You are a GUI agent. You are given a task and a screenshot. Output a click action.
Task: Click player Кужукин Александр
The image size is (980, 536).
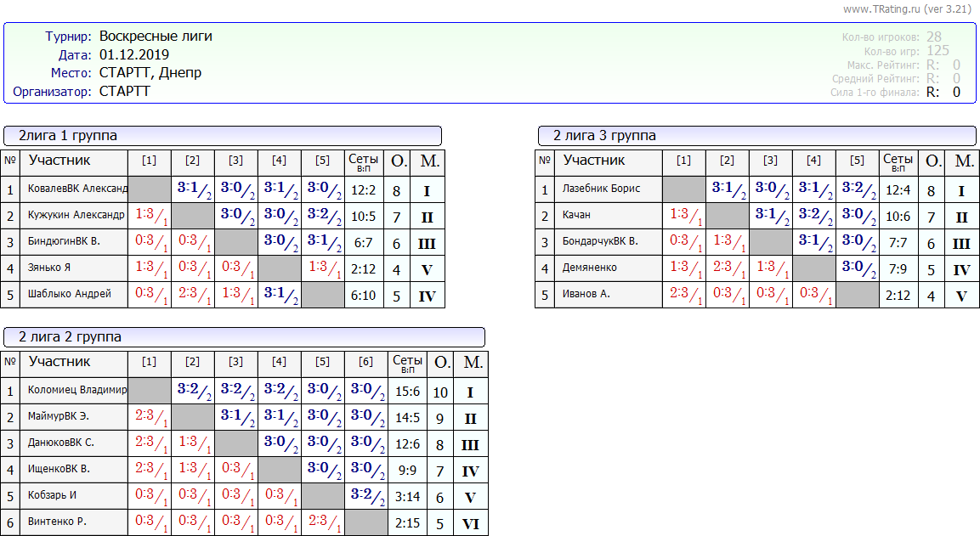pos(76,215)
